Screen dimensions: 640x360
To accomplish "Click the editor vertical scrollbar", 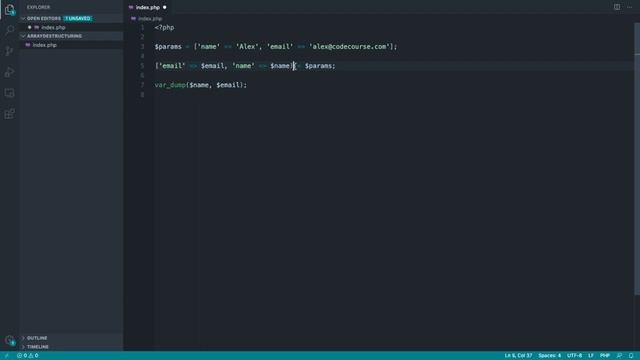I will (637, 159).
